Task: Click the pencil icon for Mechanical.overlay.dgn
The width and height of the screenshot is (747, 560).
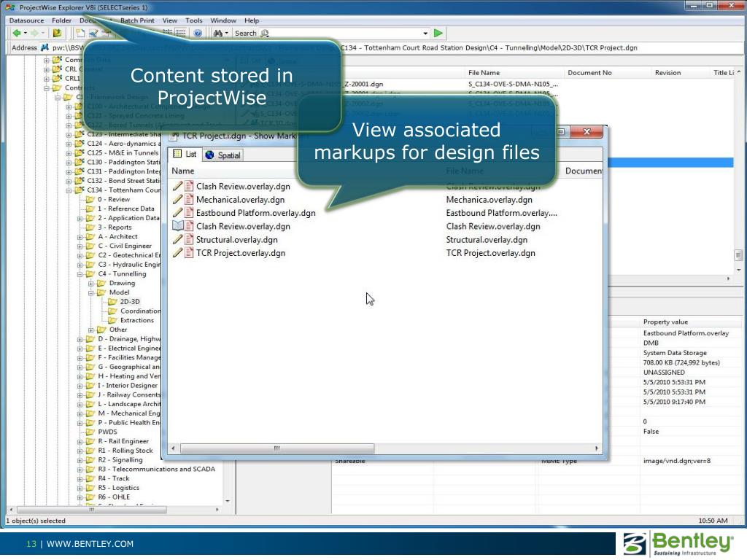Action: click(x=177, y=200)
